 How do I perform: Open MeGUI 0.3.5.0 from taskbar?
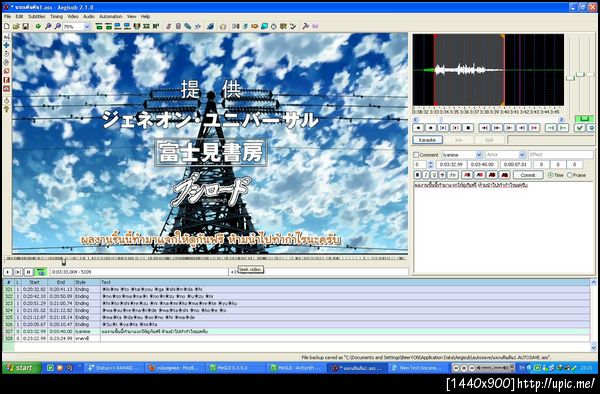click(x=236, y=368)
